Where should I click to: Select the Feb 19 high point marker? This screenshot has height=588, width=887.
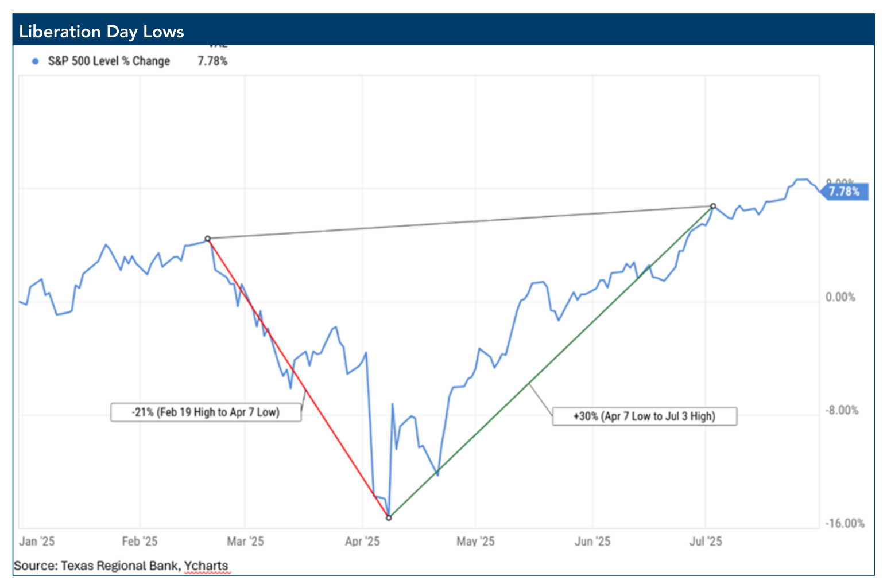(208, 239)
